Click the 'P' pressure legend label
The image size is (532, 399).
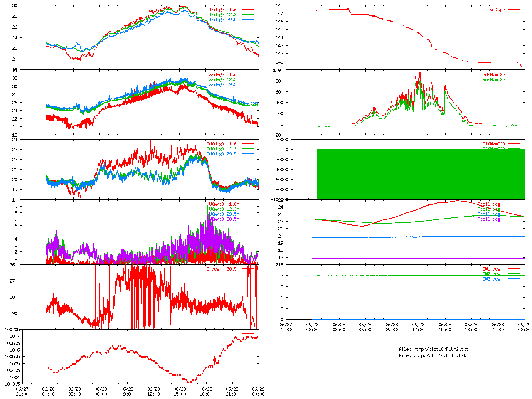pyautogui.click(x=238, y=334)
